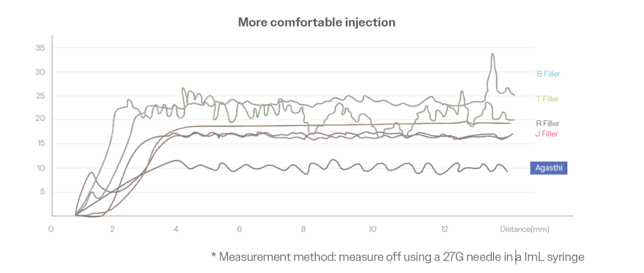Select the 4 tick on the distance axis
644x273 pixels.
coord(177,229)
